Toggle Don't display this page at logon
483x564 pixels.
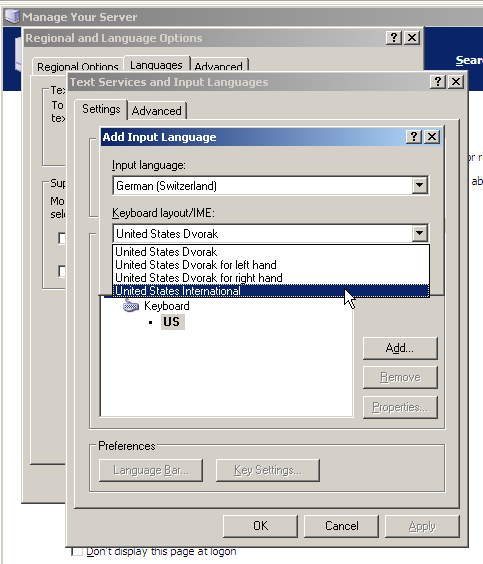(77, 551)
